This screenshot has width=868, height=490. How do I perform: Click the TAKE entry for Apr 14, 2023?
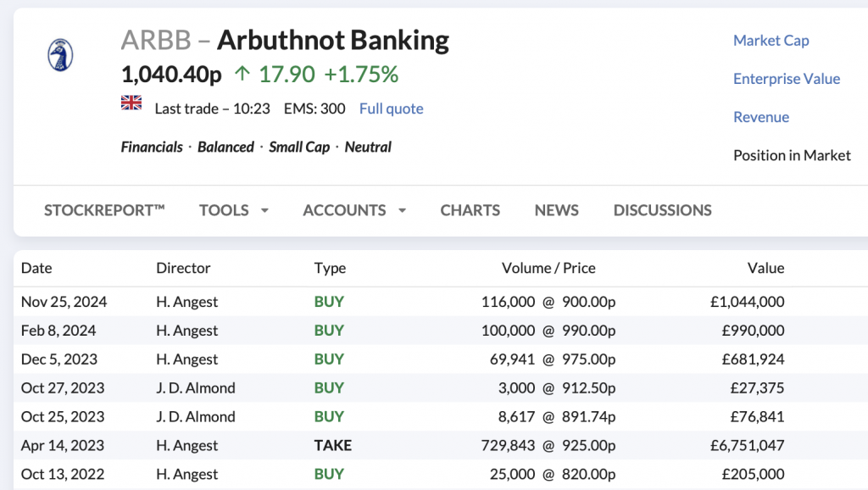pyautogui.click(x=332, y=445)
